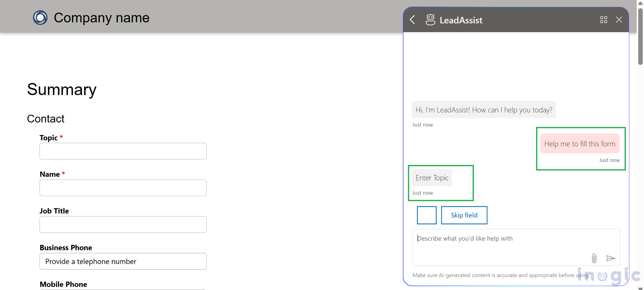Click the Company name header text
The width and height of the screenshot is (644, 290).
click(102, 18)
